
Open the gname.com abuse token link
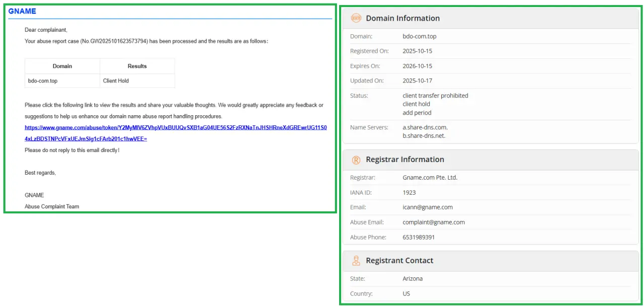pyautogui.click(x=176, y=133)
